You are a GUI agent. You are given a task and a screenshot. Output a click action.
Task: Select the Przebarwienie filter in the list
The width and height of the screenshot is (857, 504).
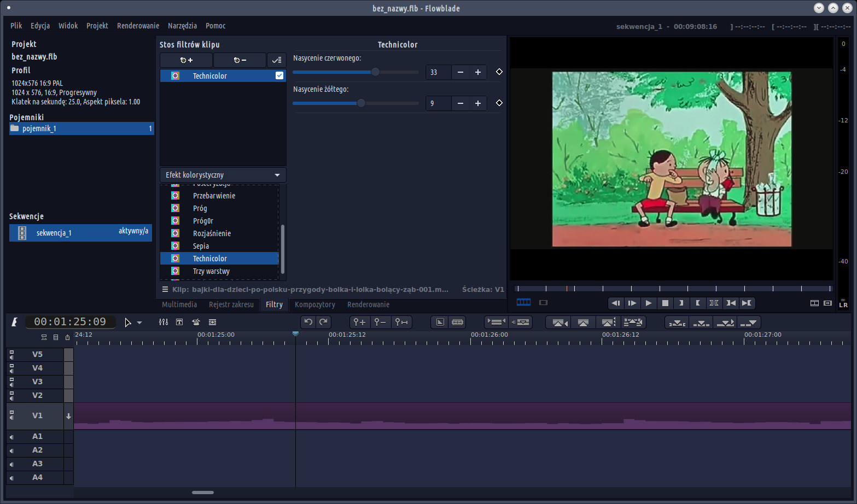219,196
